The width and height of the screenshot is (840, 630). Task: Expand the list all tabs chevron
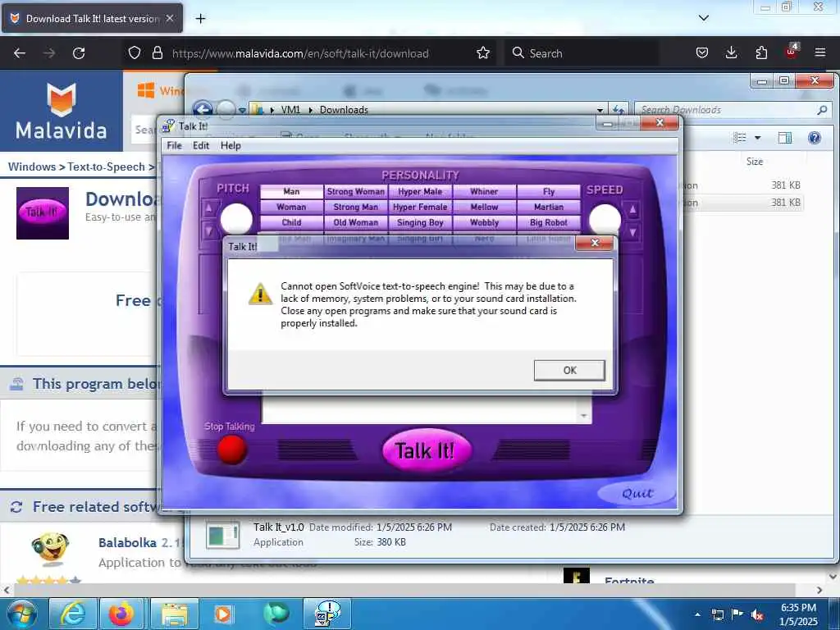click(703, 18)
